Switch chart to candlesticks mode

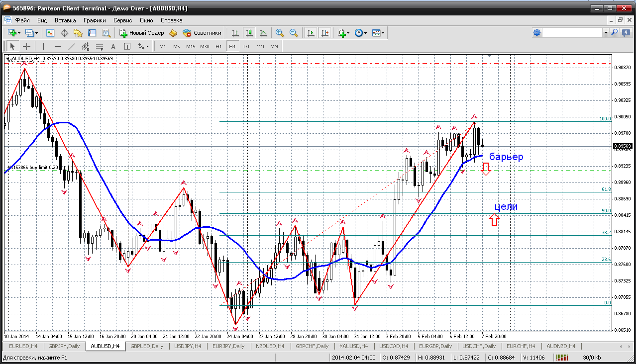point(249,33)
